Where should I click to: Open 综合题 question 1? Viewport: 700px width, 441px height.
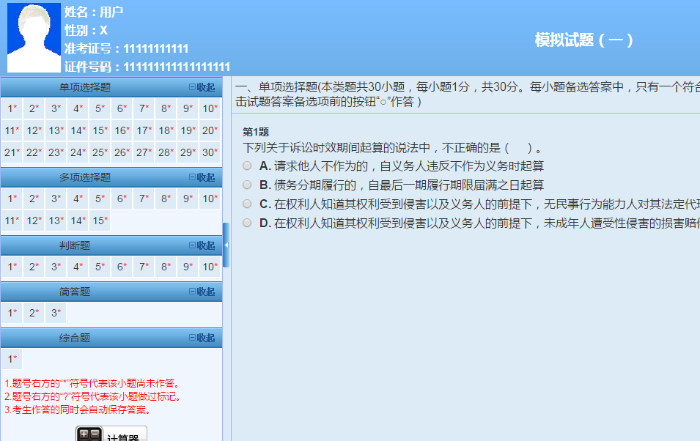point(12,359)
